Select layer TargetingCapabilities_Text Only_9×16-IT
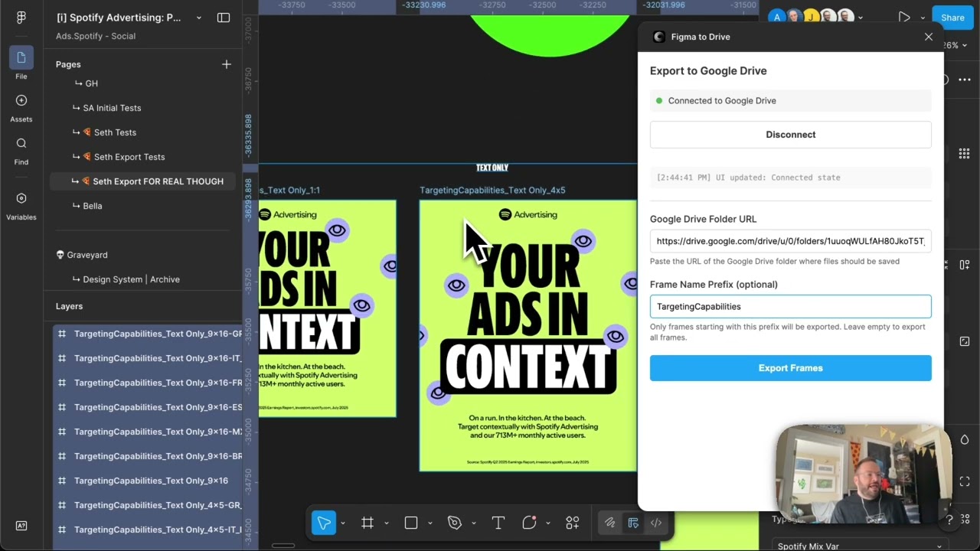Screen dimensions: 980x551 point(148,358)
